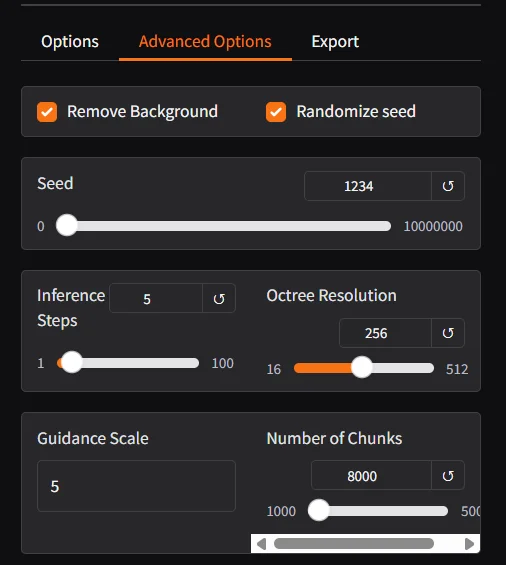Screen dimensions: 506x565
Task: Uncheck the Remove Background checkbox
Action: 47,112
